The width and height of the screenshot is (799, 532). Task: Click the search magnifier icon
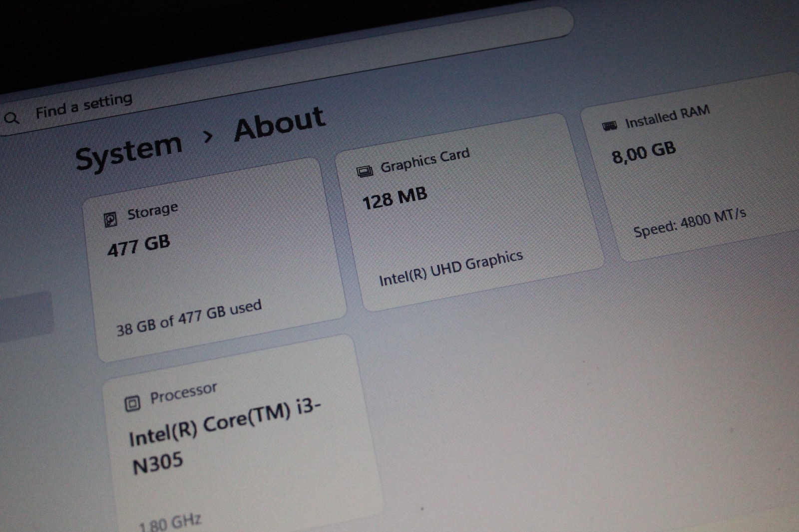[x=11, y=118]
